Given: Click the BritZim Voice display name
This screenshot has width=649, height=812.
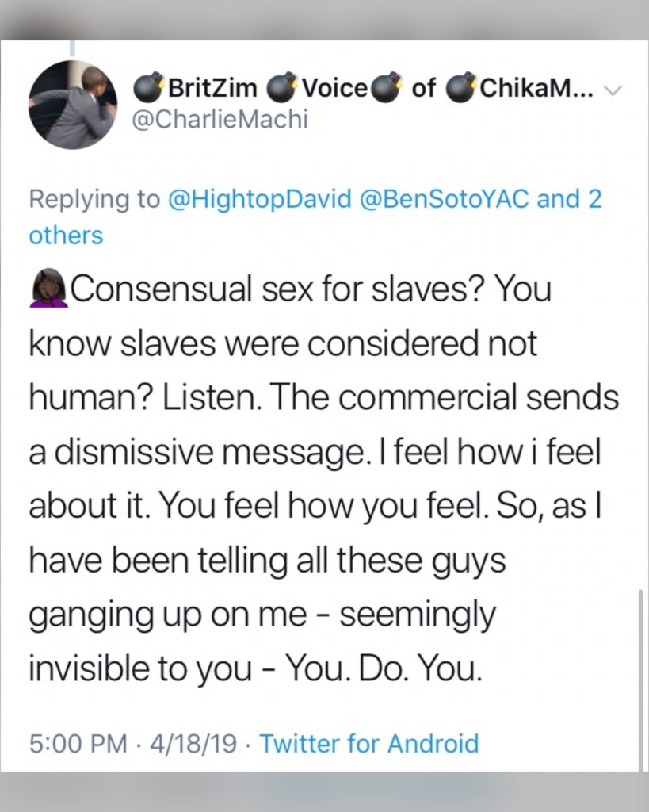Looking at the screenshot, I should pos(364,87).
